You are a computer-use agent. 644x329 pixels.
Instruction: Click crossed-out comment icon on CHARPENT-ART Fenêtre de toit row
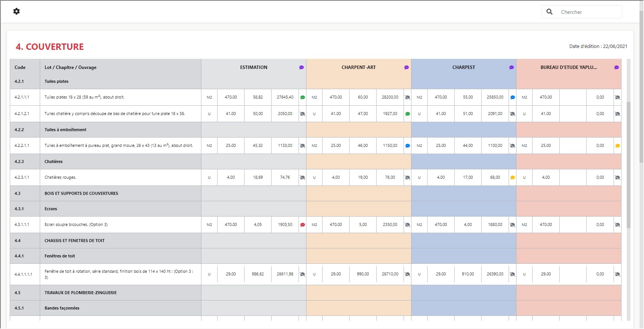[x=408, y=274]
